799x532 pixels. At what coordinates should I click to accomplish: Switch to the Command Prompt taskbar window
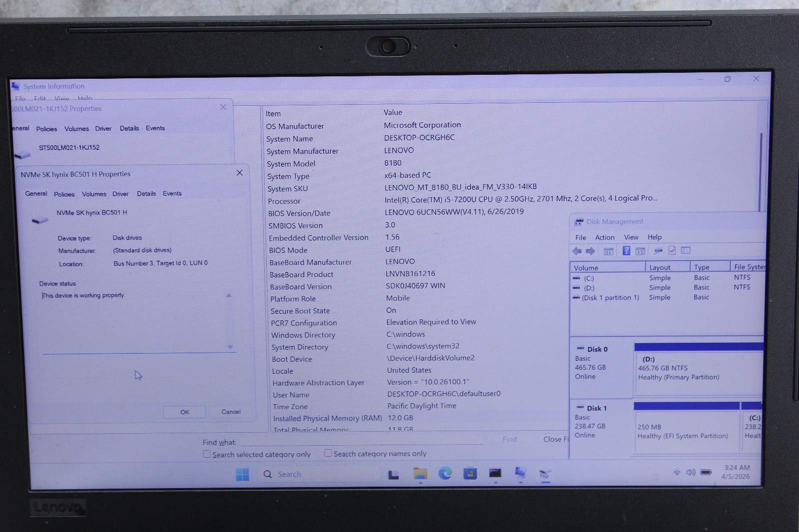pyautogui.click(x=495, y=473)
